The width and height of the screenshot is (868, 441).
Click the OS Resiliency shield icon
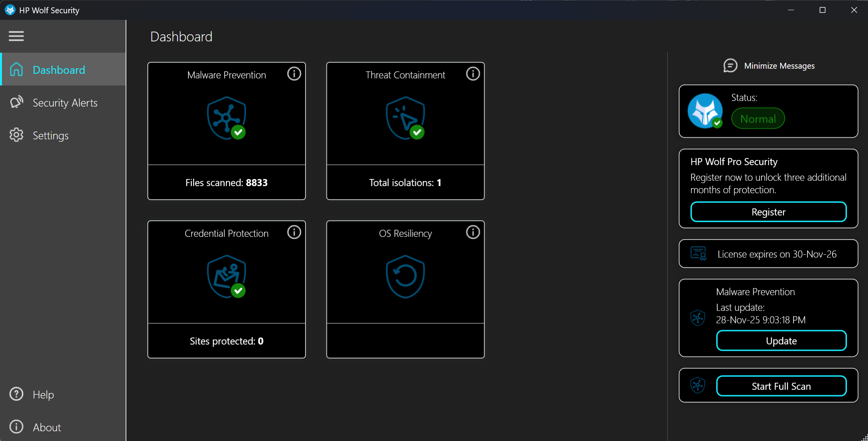coord(405,277)
